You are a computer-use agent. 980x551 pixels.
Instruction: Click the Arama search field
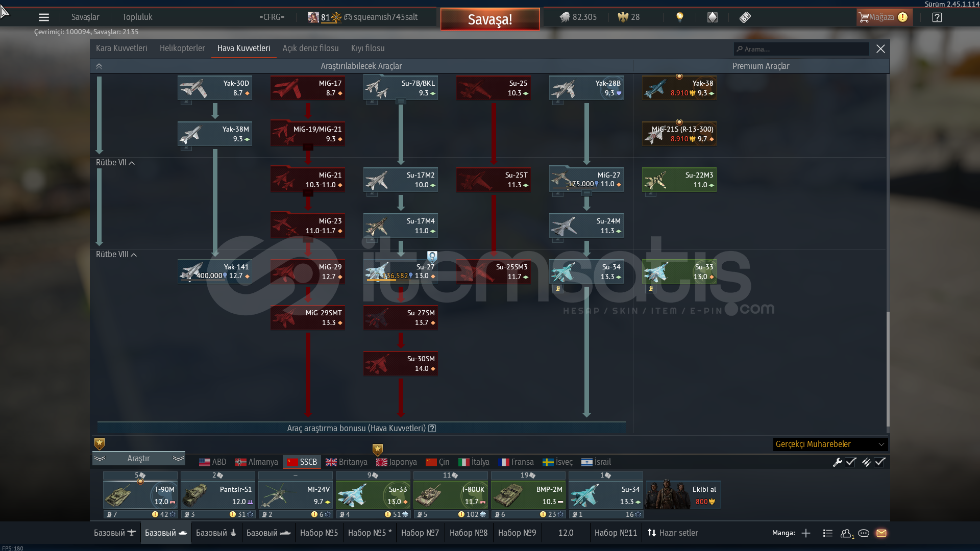[x=801, y=49]
